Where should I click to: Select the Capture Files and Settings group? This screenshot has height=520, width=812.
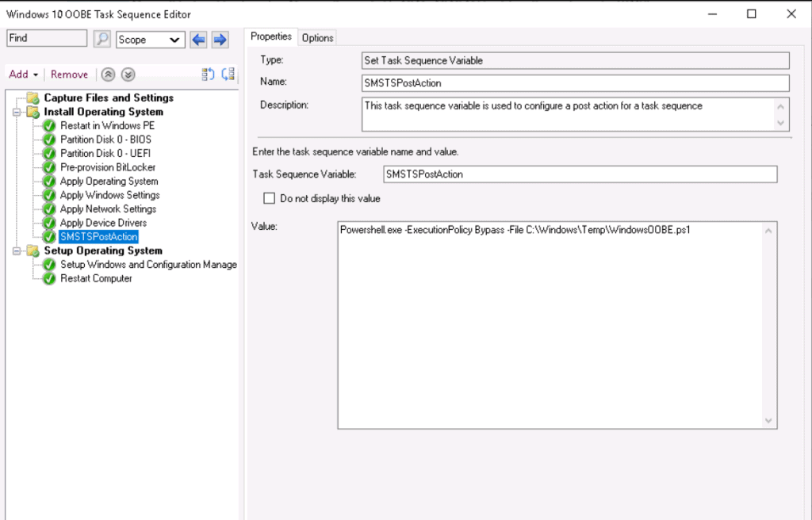(x=109, y=97)
